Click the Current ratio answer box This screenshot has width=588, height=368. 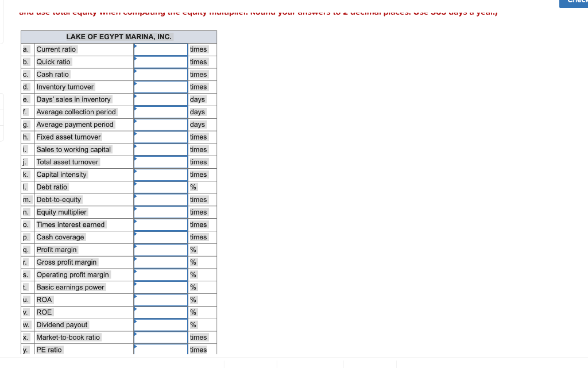coord(161,49)
